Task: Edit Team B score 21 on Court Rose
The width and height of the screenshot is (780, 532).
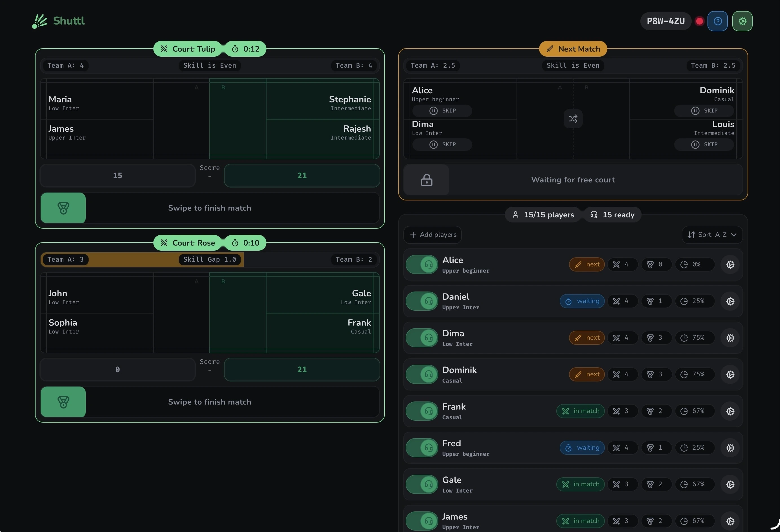Action: click(x=302, y=369)
